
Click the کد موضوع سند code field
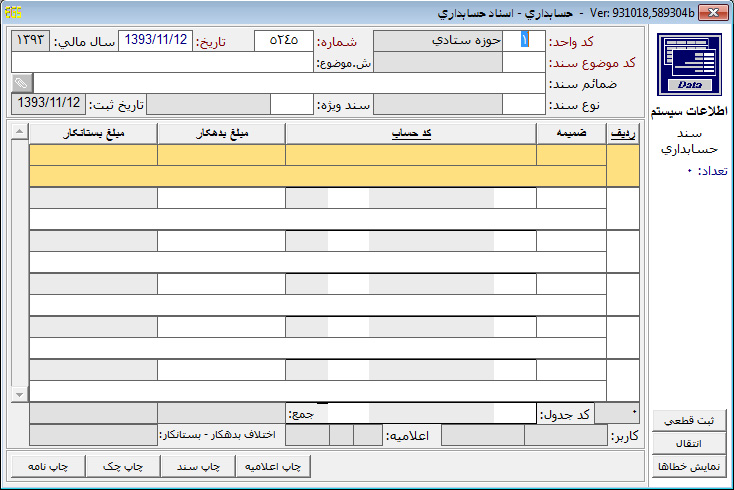[x=524, y=62]
